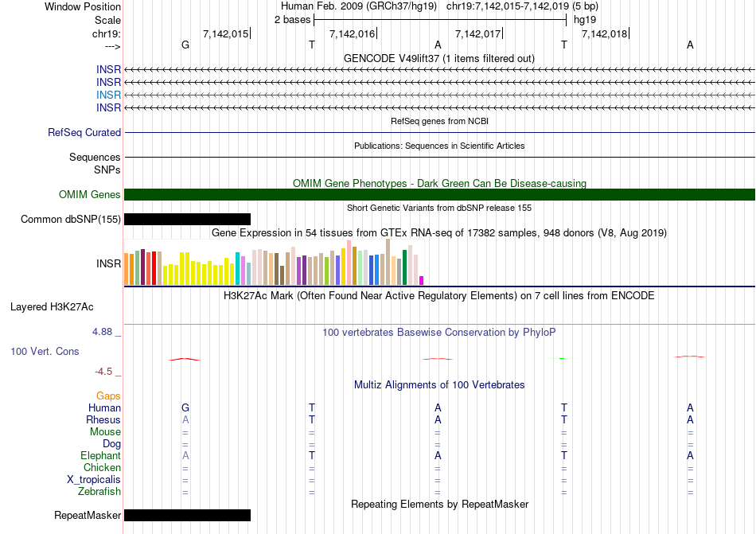Viewport: 756px width, 534px height.
Task: Click the light blue INSR transcript label
Action: 108,95
